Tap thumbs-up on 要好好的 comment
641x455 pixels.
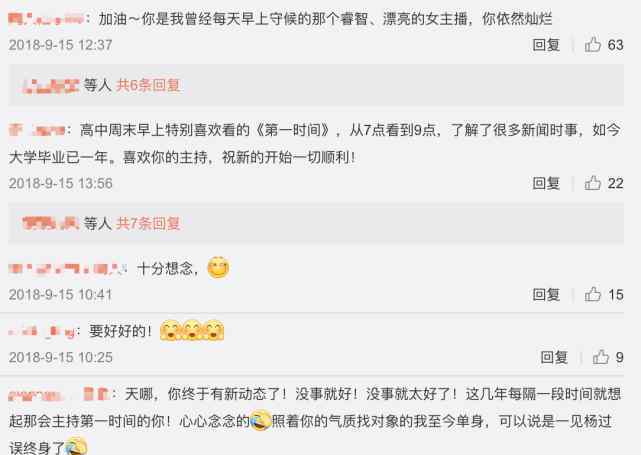(x=601, y=357)
